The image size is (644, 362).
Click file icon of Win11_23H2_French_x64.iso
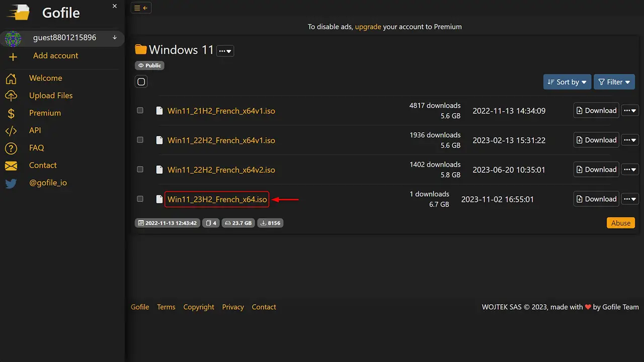(159, 199)
